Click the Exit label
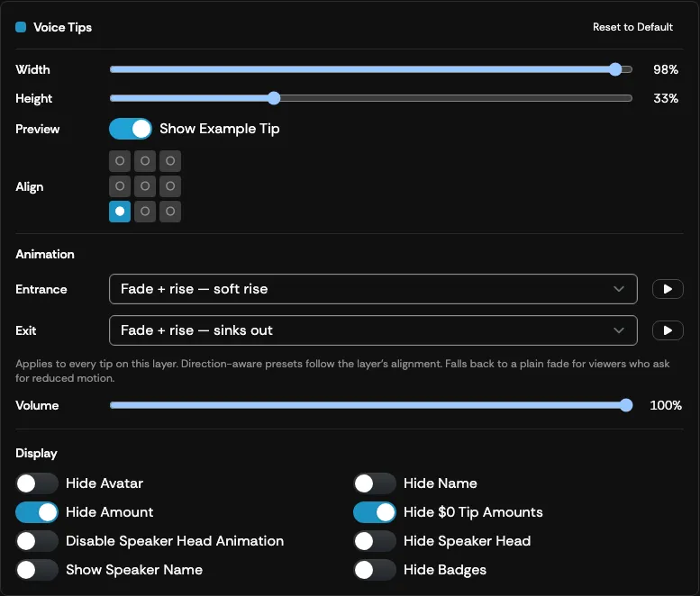 point(26,330)
